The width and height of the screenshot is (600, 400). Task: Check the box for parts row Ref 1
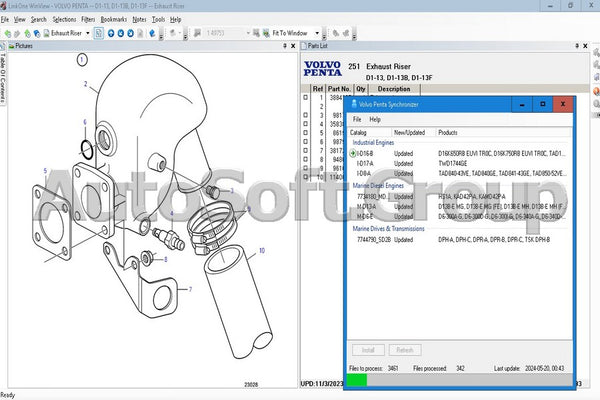click(x=305, y=98)
